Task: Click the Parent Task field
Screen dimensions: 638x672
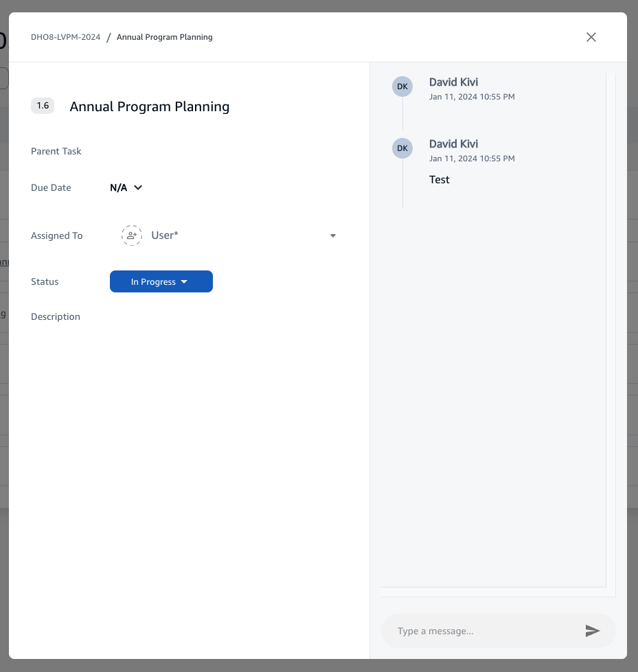Action: (x=56, y=151)
